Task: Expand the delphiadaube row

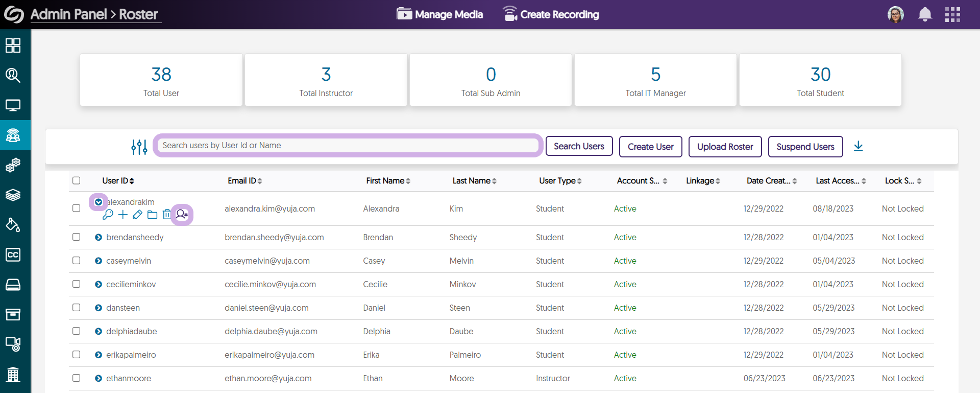Action: coord(99,331)
